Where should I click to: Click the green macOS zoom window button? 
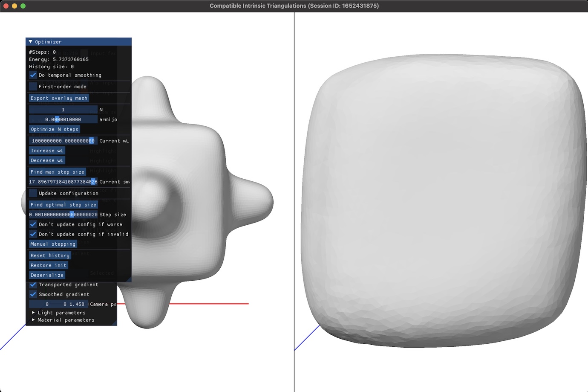(x=23, y=6)
